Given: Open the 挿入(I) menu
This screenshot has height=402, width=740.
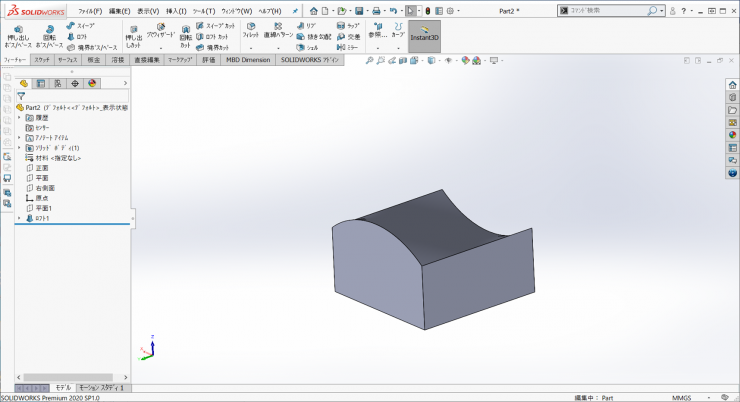Looking at the screenshot, I should pos(176,10).
